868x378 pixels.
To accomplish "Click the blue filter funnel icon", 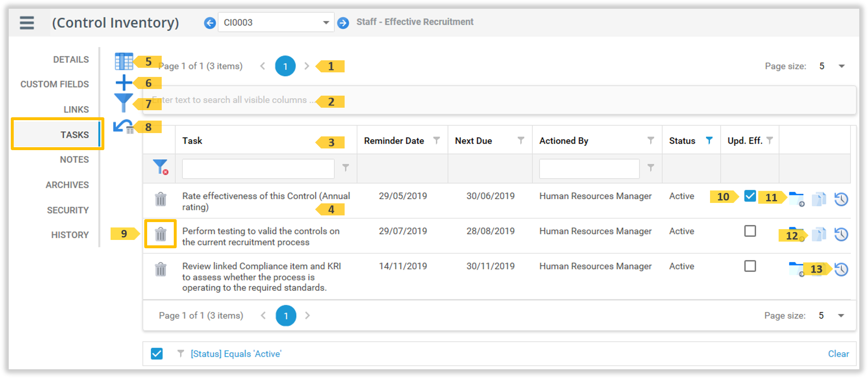I will [x=123, y=102].
